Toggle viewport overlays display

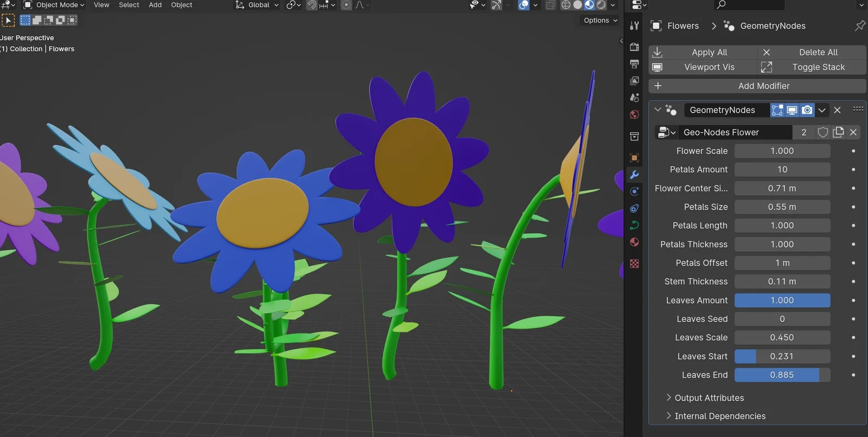[x=524, y=5]
